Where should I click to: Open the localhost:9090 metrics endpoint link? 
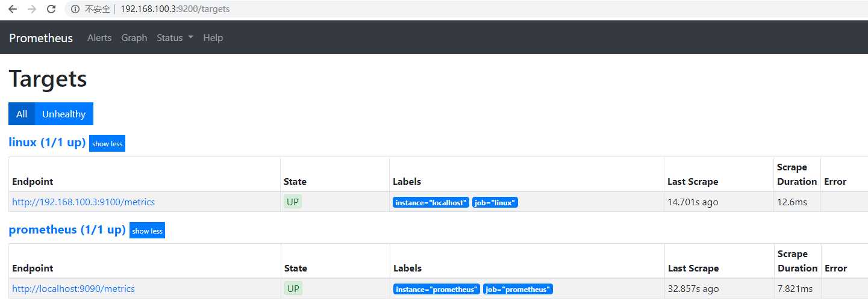(73, 289)
